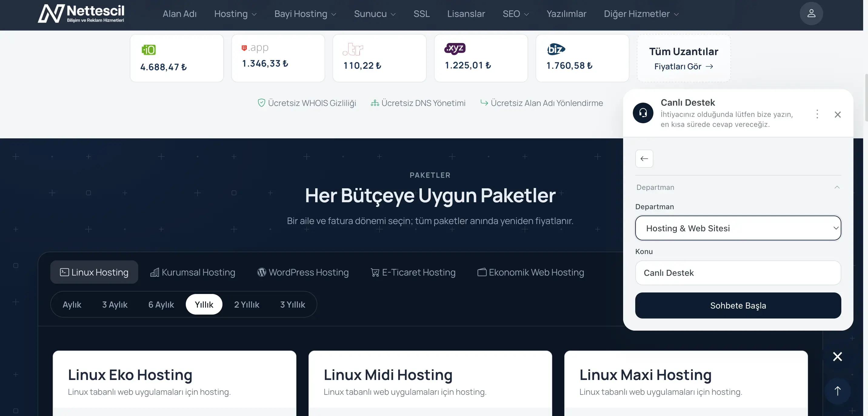The image size is (868, 416).
Task: Choose the 3 Yıllık billing period
Action: click(292, 304)
